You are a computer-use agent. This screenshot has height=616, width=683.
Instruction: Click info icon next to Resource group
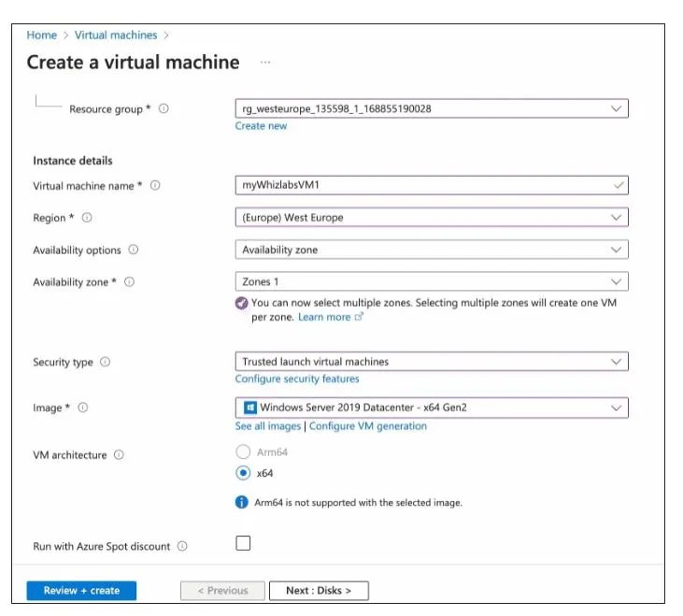coord(164,109)
